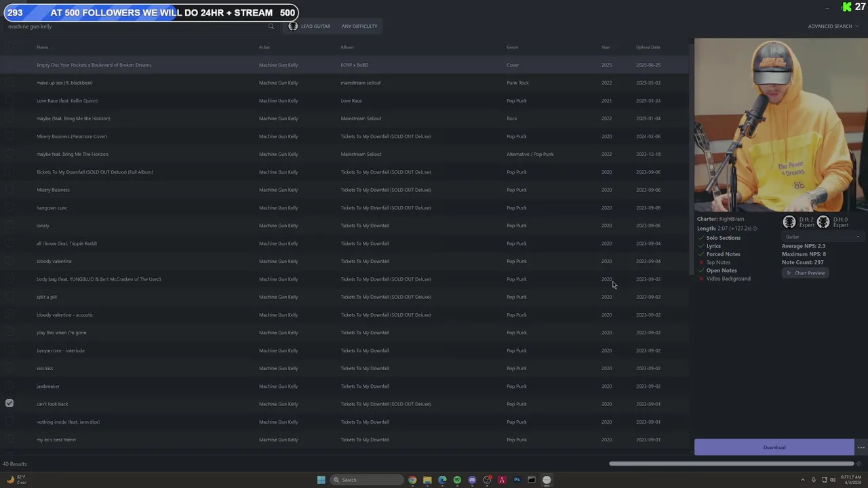Expand the Advanced Search panel
Image resolution: width=868 pixels, height=488 pixels.
833,26
